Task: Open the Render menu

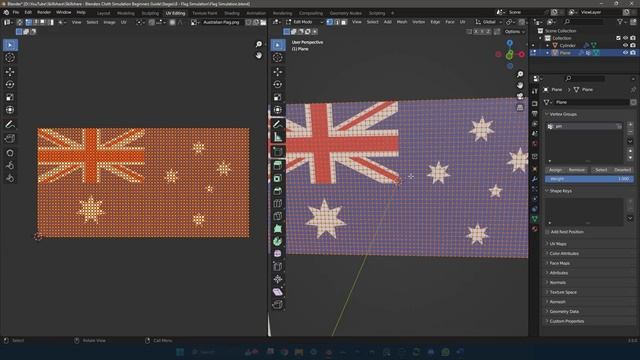Action: point(44,12)
